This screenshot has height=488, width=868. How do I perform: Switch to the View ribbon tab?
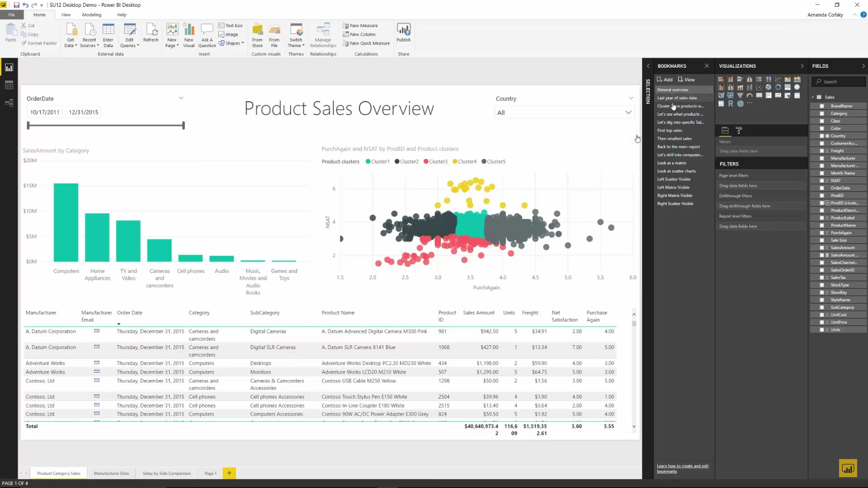click(x=66, y=14)
